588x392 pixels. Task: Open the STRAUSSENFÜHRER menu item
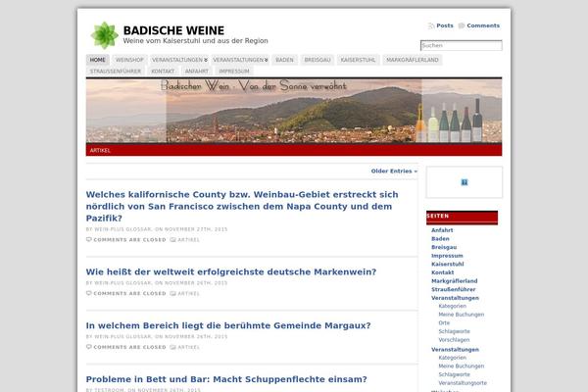point(116,72)
